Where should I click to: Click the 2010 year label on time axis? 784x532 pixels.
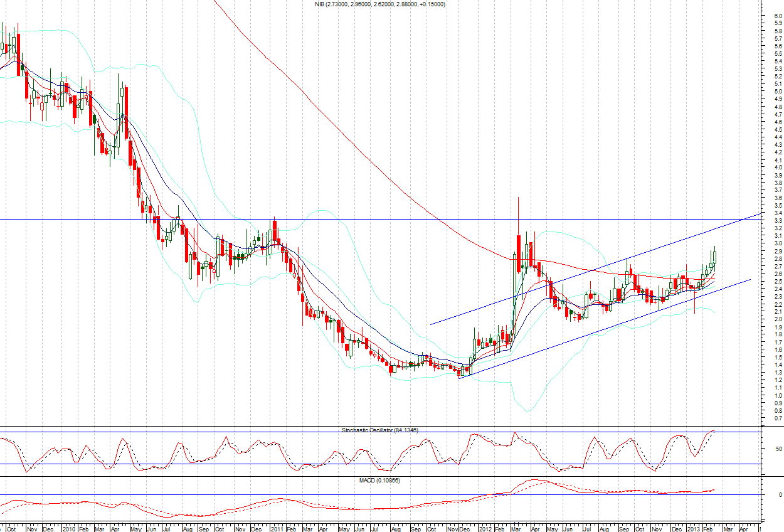pyautogui.click(x=69, y=528)
